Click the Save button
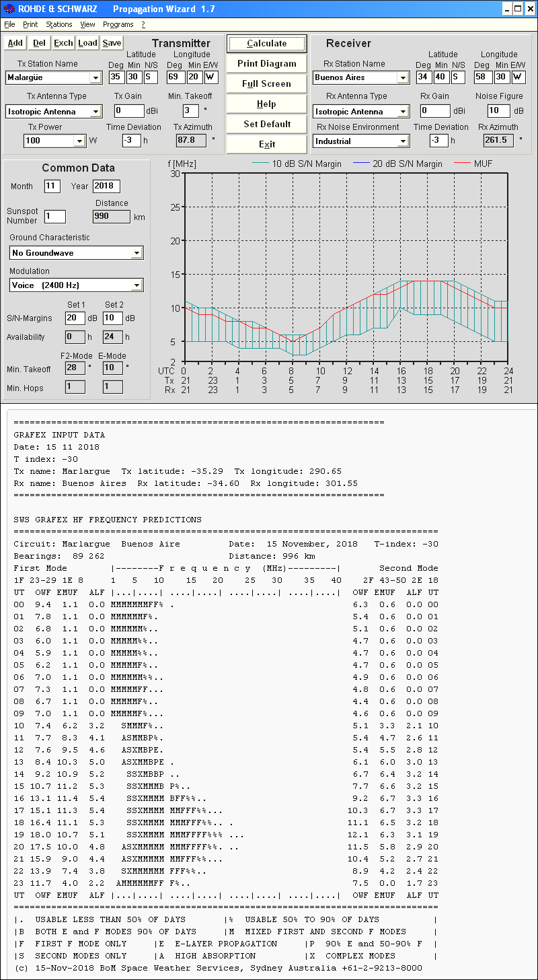 [x=112, y=43]
